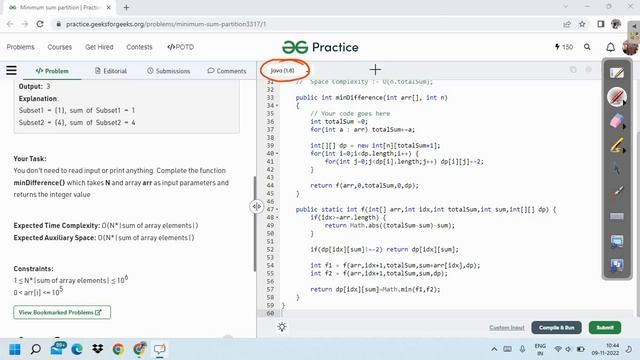Open the Comments tab
The height and width of the screenshot is (360, 640).
pyautogui.click(x=227, y=71)
